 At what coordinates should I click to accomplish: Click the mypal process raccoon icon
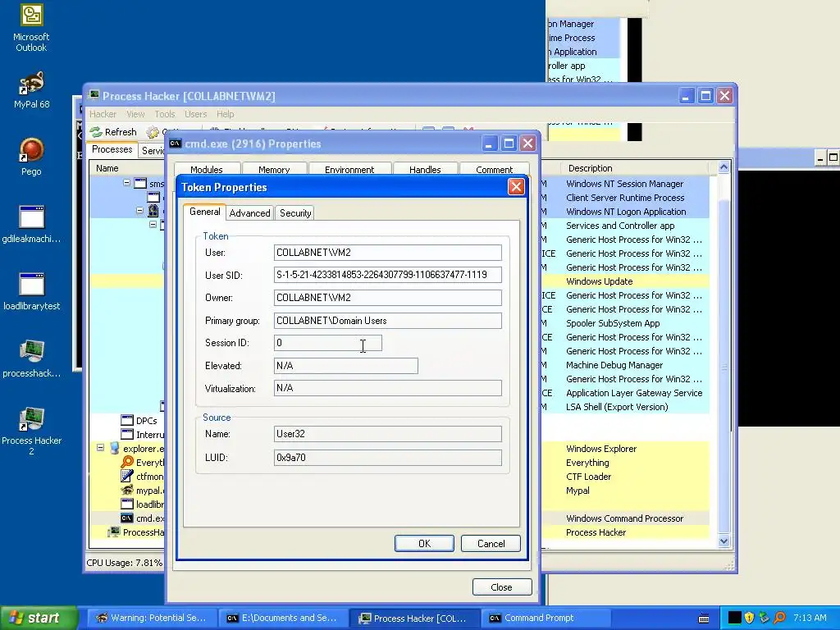tap(127, 491)
